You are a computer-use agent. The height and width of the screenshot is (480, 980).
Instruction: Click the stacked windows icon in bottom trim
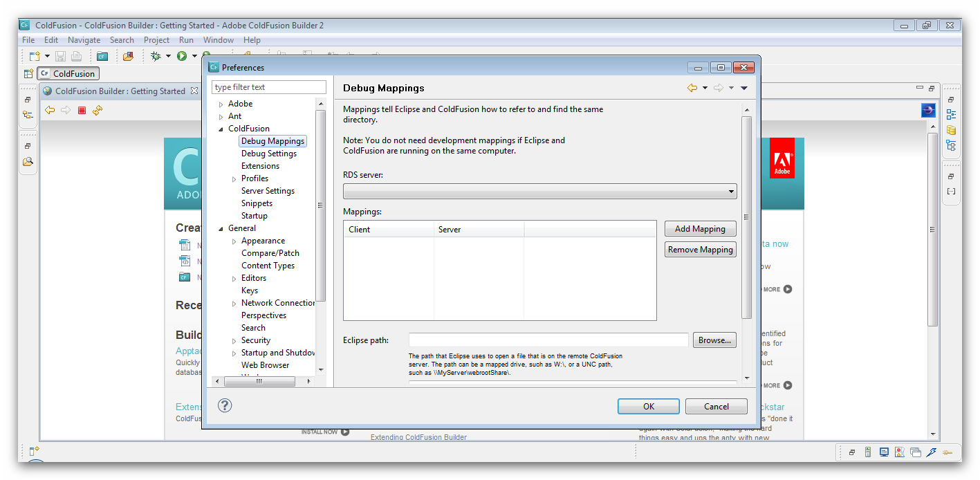click(x=916, y=452)
